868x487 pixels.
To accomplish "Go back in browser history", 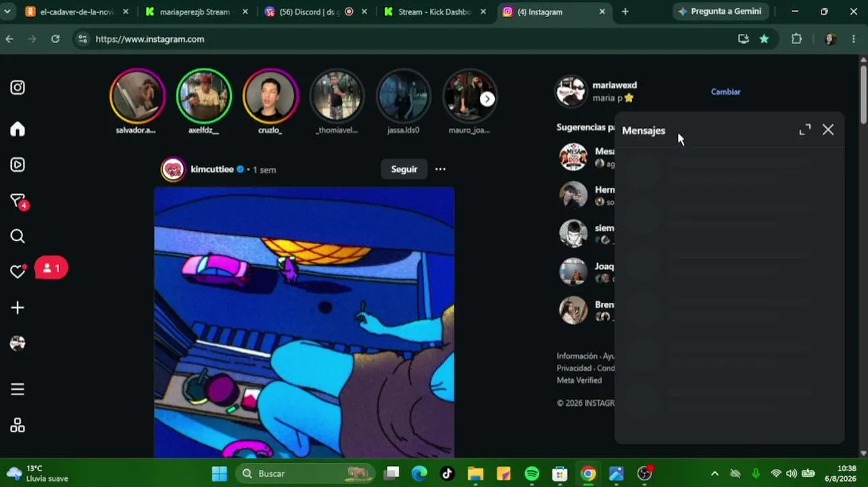I will (9, 39).
